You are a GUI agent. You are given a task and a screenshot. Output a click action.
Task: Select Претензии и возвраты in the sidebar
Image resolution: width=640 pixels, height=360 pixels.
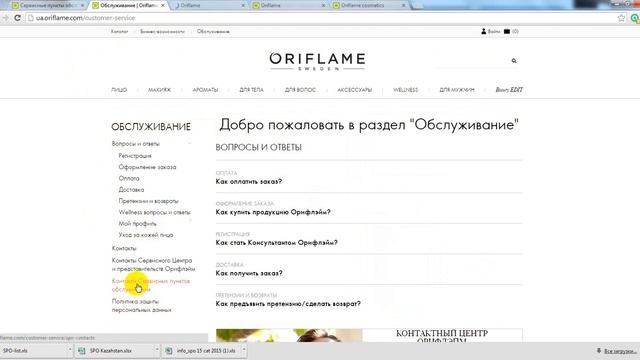[148, 201]
